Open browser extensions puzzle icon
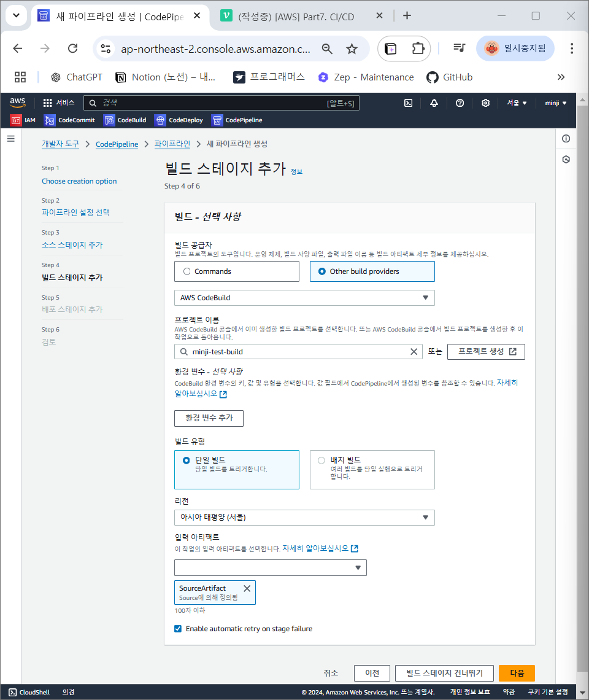Screen dimensions: 589x700 418,49
